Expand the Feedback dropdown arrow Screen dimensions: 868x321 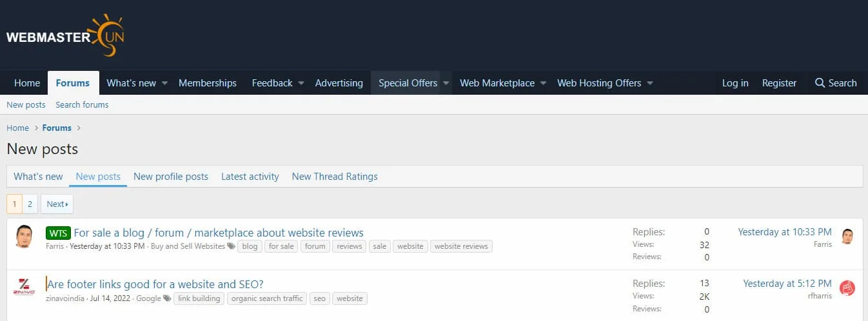(x=301, y=83)
